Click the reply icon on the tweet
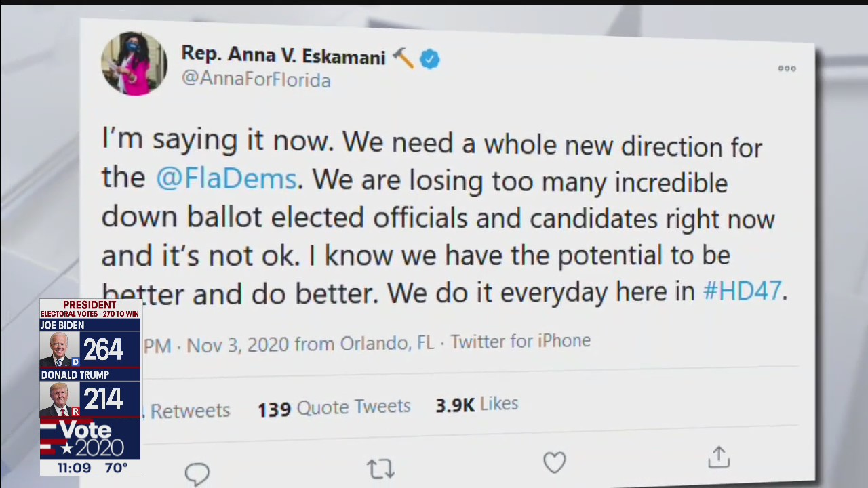 pyautogui.click(x=197, y=471)
